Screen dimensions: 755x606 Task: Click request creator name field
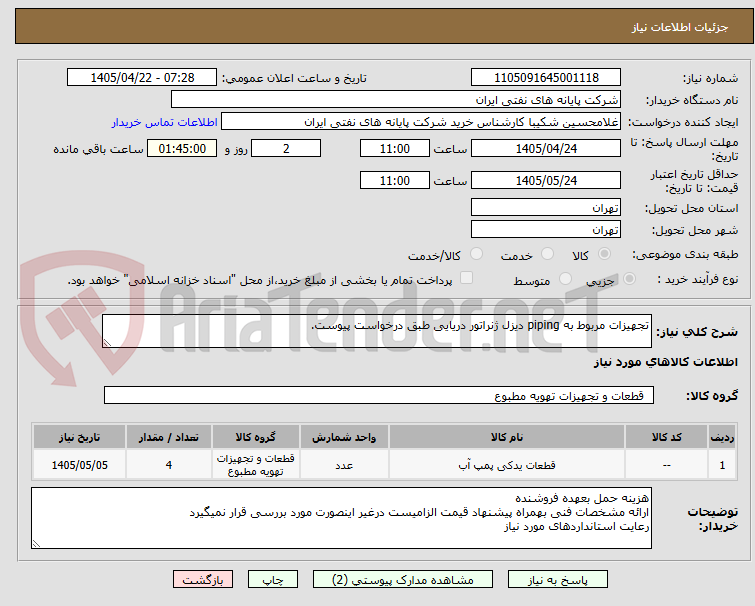[x=421, y=122]
